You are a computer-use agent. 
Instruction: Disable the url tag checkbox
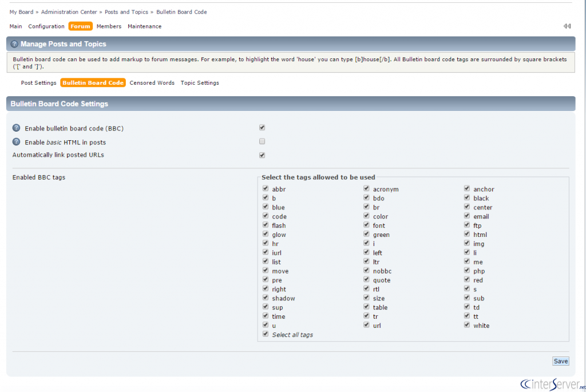click(366, 324)
